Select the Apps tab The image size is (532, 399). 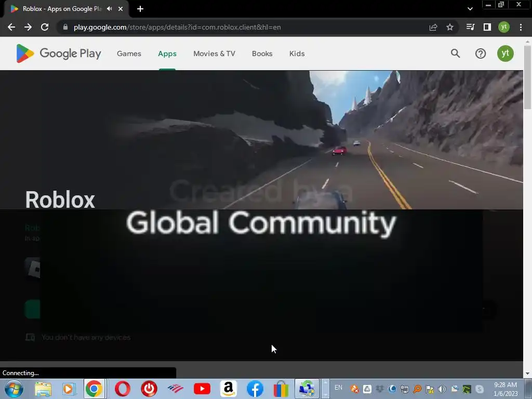pos(167,54)
